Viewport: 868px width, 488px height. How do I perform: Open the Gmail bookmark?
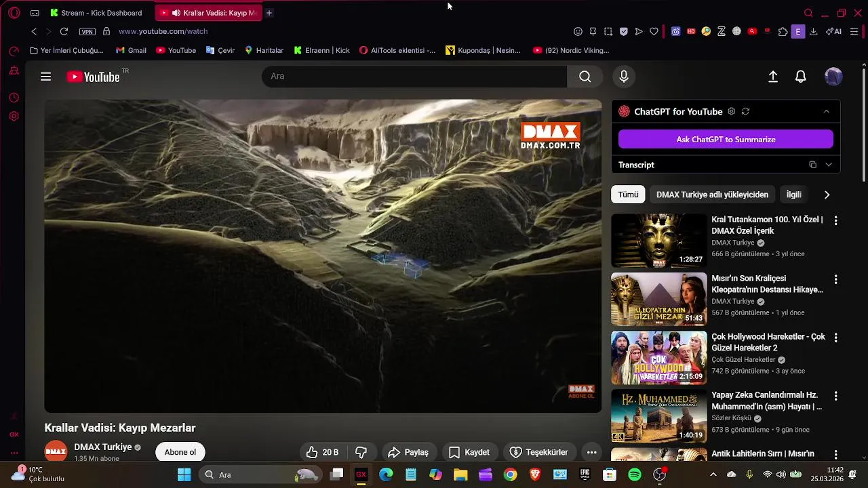[131, 50]
